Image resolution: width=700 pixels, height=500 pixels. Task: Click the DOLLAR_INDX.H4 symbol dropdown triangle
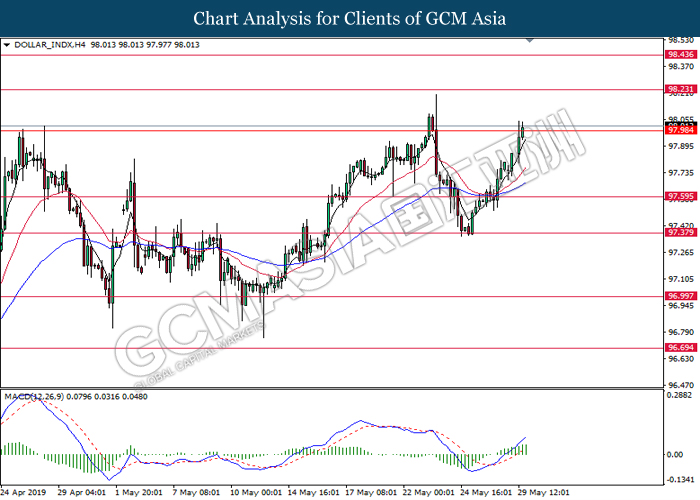pyautogui.click(x=6, y=45)
